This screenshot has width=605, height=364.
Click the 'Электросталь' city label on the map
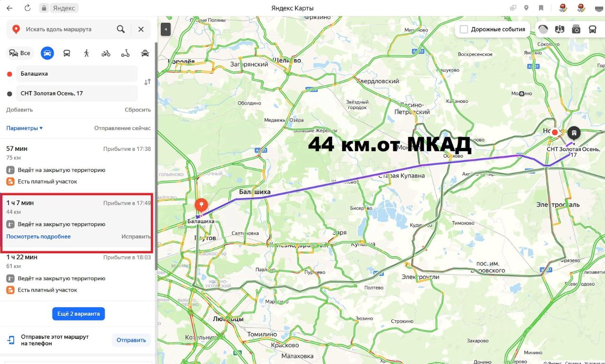[x=558, y=205]
